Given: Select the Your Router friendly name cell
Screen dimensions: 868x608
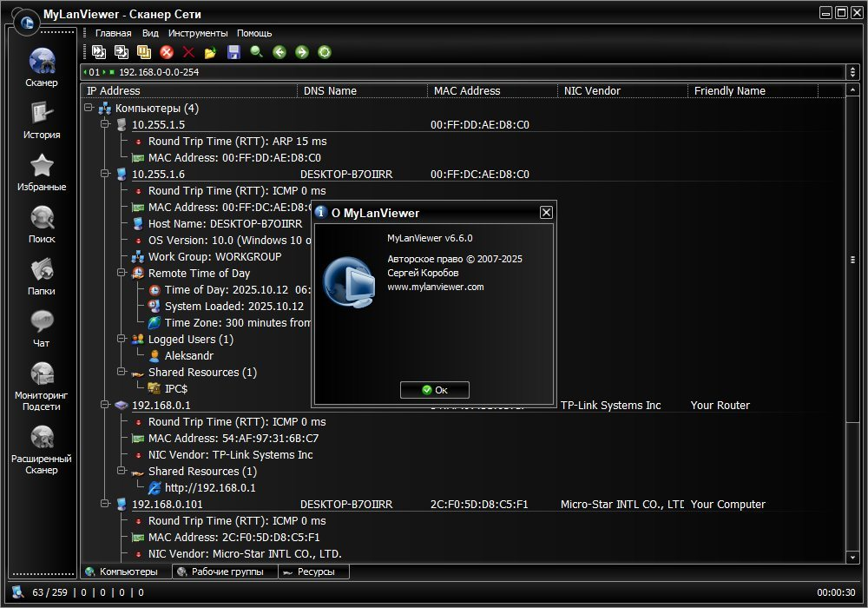Looking at the screenshot, I should [x=720, y=406].
